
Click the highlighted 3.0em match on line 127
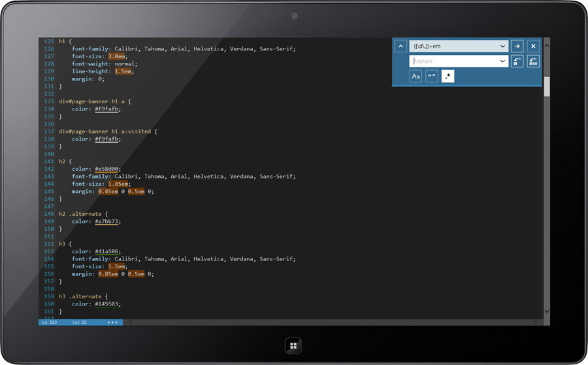click(118, 56)
